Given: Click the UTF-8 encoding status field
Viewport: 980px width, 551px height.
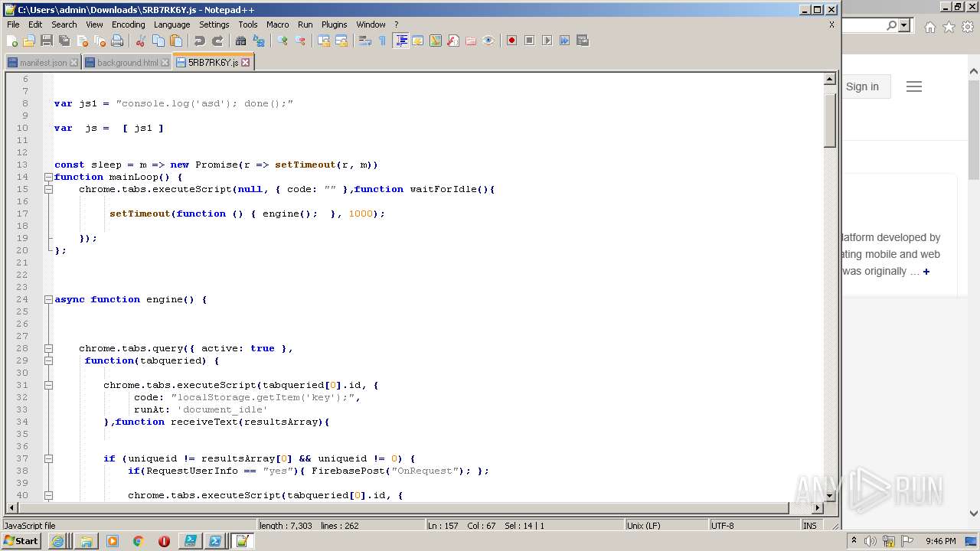Looking at the screenshot, I should coord(753,526).
